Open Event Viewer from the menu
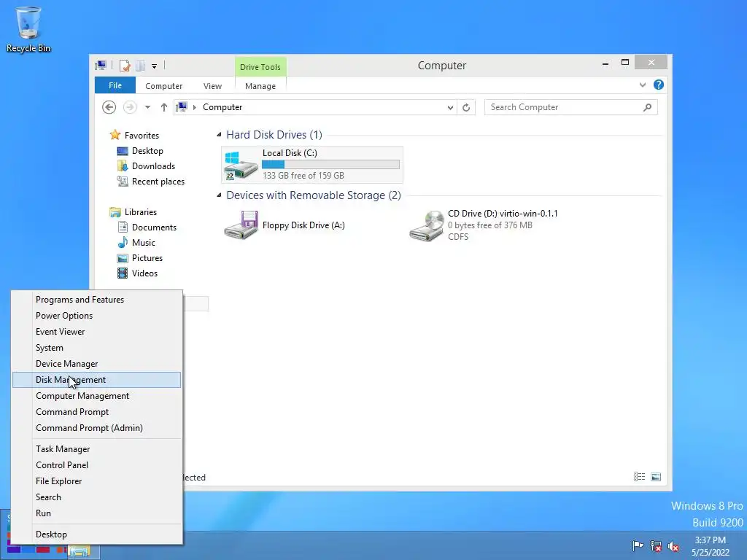 coord(97,332)
